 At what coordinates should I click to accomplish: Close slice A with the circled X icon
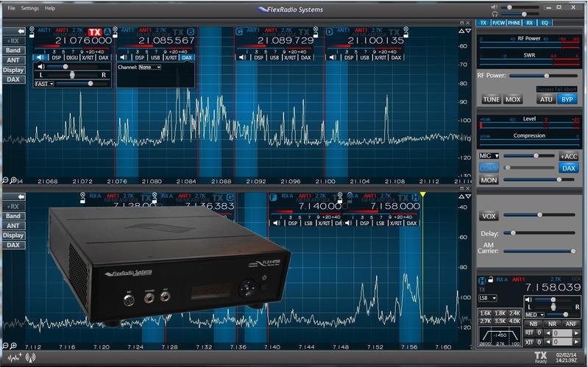(32, 29)
